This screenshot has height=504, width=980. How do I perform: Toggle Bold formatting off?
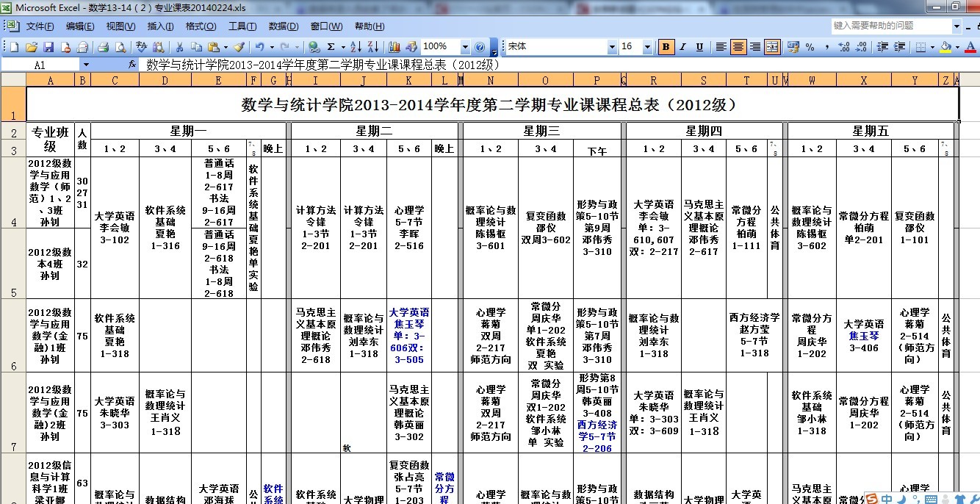coord(666,47)
